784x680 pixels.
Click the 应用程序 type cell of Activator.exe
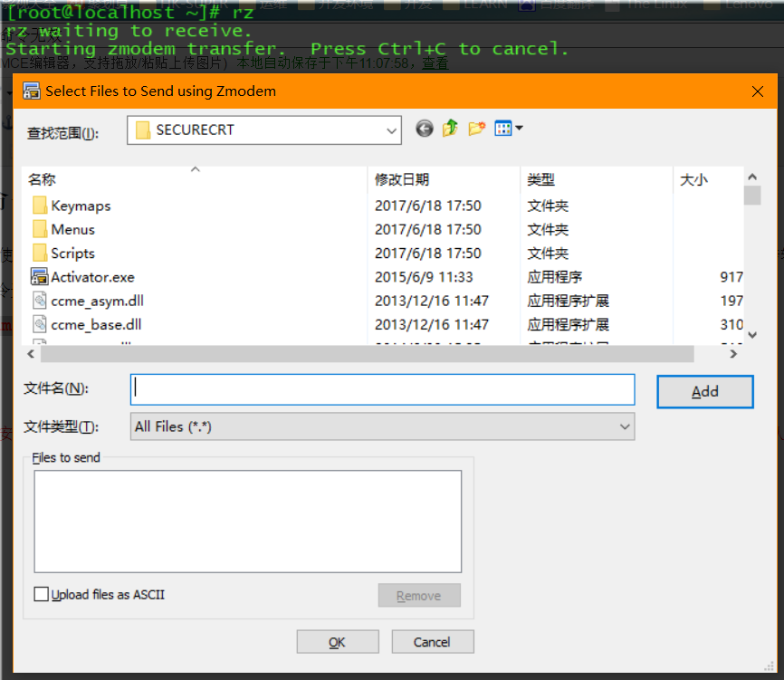point(554,277)
